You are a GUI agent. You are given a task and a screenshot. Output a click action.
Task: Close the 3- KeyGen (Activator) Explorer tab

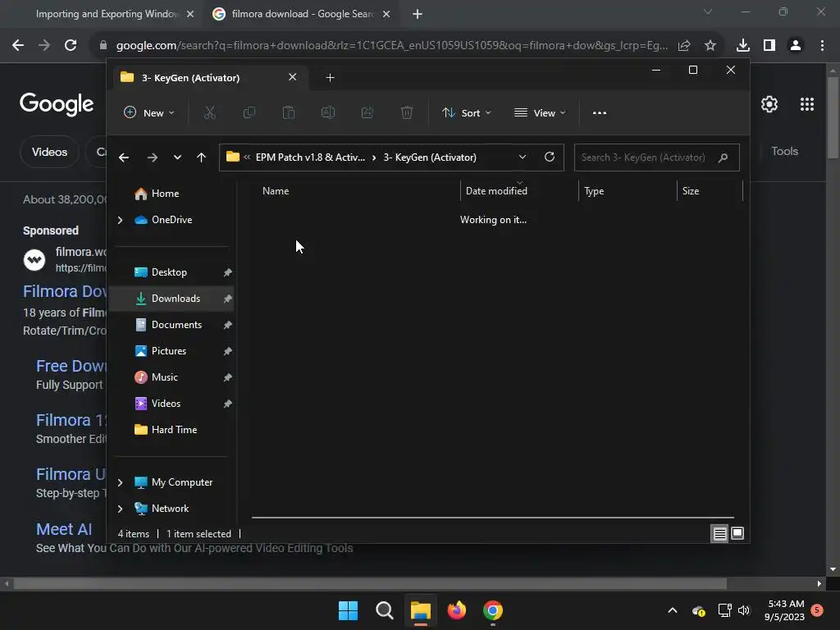click(293, 77)
